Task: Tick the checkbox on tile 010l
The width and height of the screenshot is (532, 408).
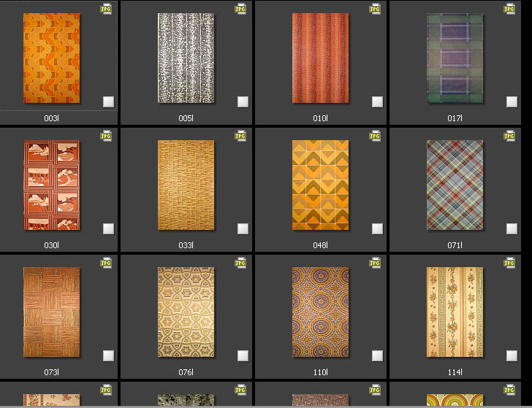Action: (x=377, y=101)
